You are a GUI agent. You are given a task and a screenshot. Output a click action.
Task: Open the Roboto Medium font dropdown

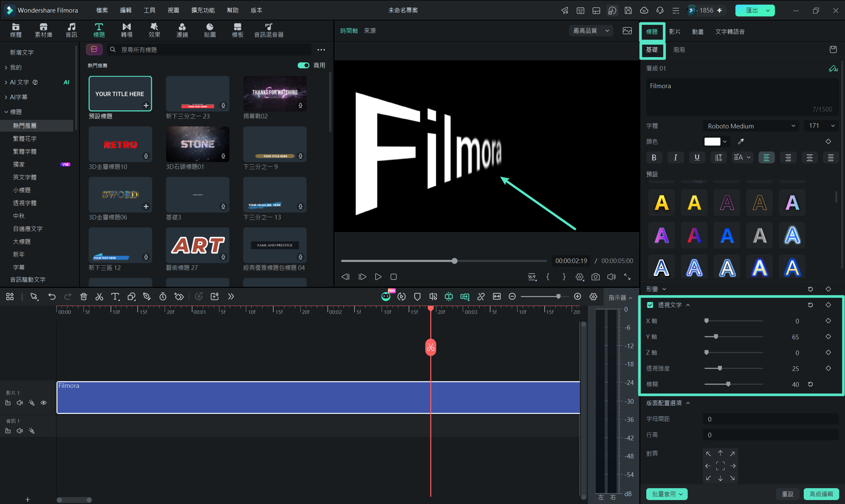pyautogui.click(x=751, y=126)
